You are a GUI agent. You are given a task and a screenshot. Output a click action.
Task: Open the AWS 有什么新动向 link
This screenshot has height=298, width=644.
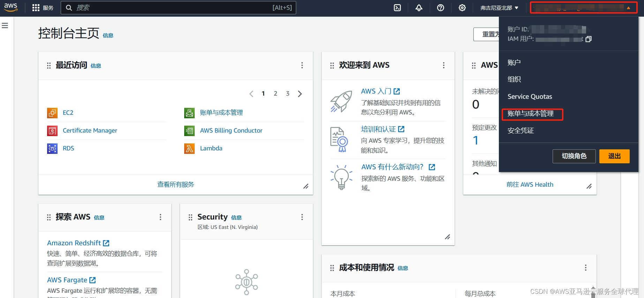pyautogui.click(x=398, y=167)
